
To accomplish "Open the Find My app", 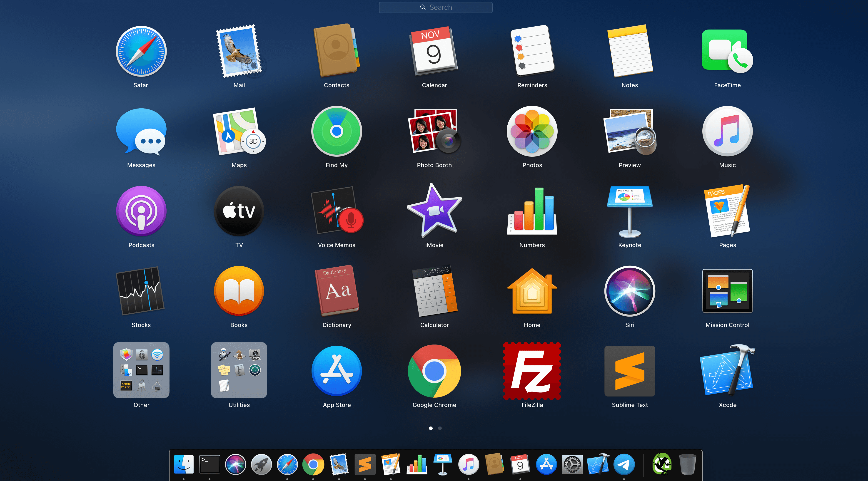I will point(337,131).
